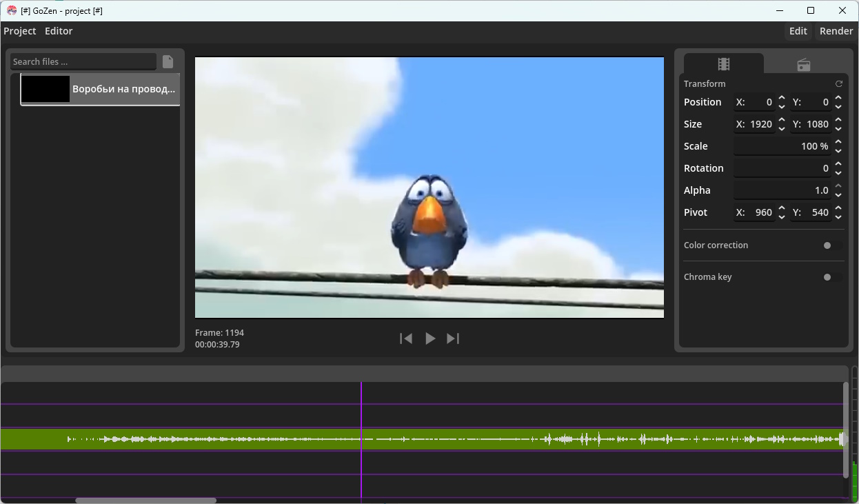Switch to the Render screen
This screenshot has width=859, height=504.
click(x=836, y=31)
